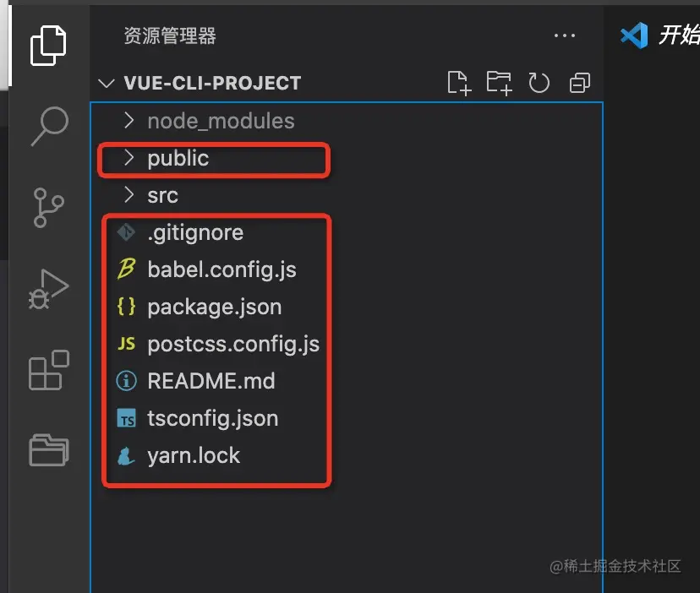Viewport: 700px width, 593px height.
Task: Open the explorer more actions menu
Action: click(x=564, y=36)
